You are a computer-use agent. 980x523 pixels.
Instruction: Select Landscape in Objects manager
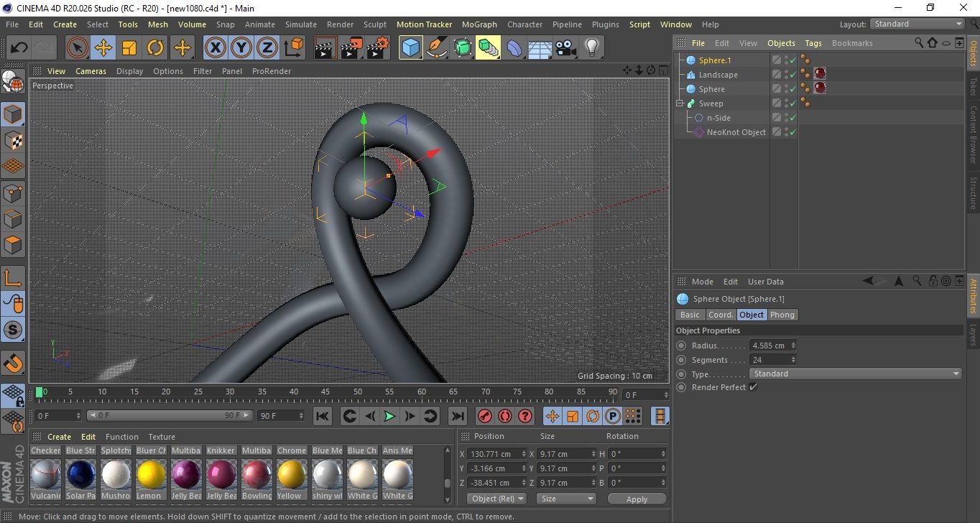pos(718,75)
